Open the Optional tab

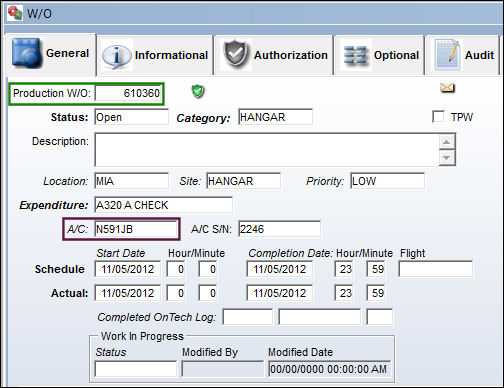(379, 55)
